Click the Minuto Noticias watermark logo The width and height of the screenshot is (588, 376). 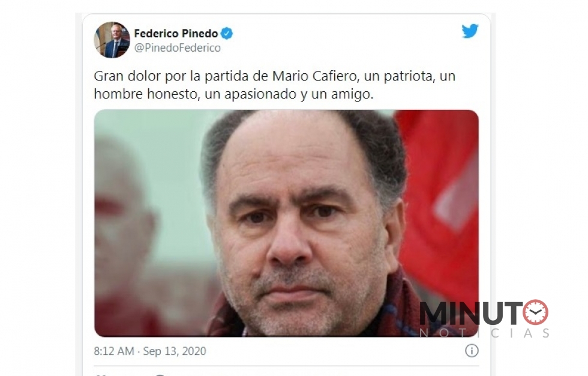pyautogui.click(x=484, y=319)
